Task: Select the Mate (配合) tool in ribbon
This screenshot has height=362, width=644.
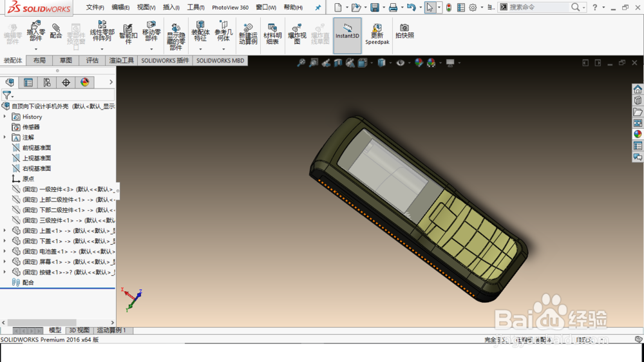Action: 56,32
